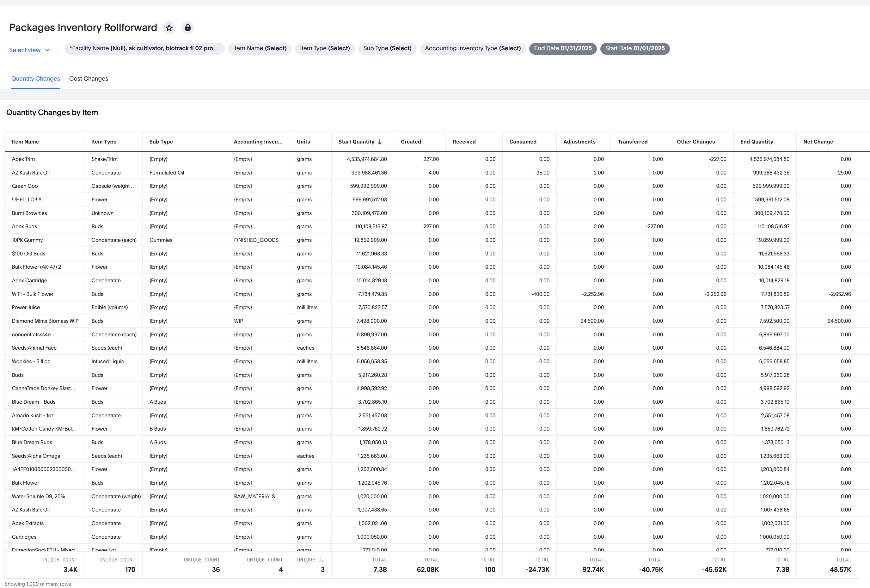Viewport: 870px width, 588px height.
Task: Click the concentratsss4e item cell
Action: (44, 334)
